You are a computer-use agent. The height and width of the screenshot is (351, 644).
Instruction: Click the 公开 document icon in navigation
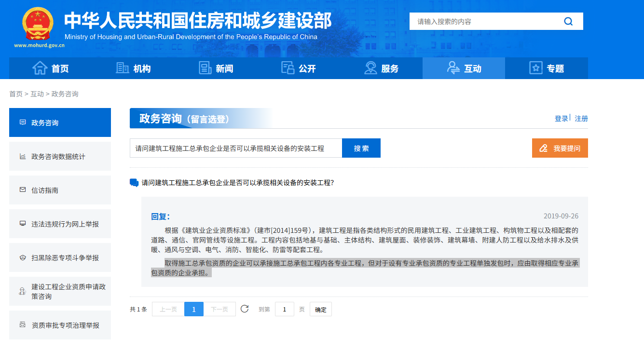coord(288,68)
